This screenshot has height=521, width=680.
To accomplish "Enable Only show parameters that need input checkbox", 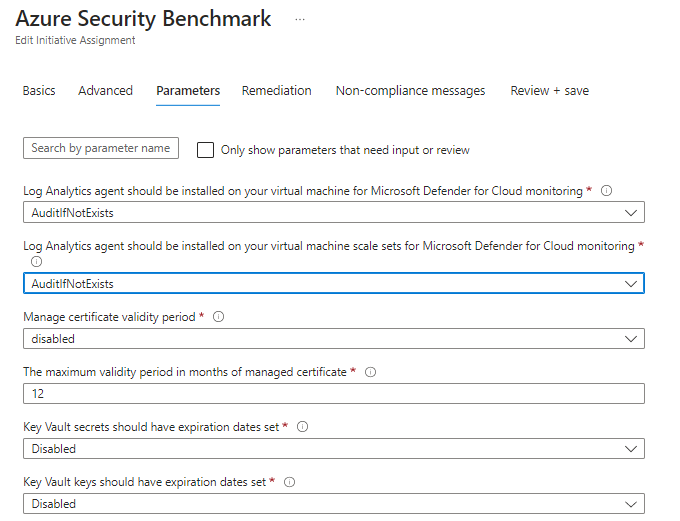I will tap(206, 150).
